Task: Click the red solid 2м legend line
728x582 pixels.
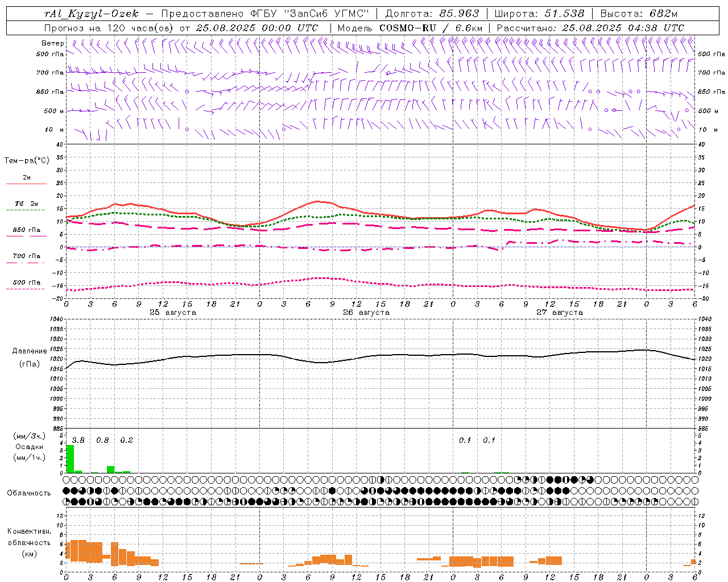Action: click(26, 184)
